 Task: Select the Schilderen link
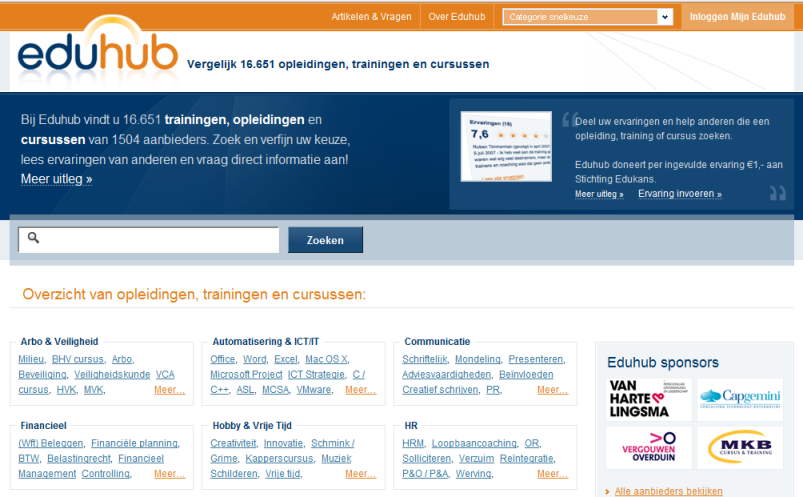pos(234,474)
